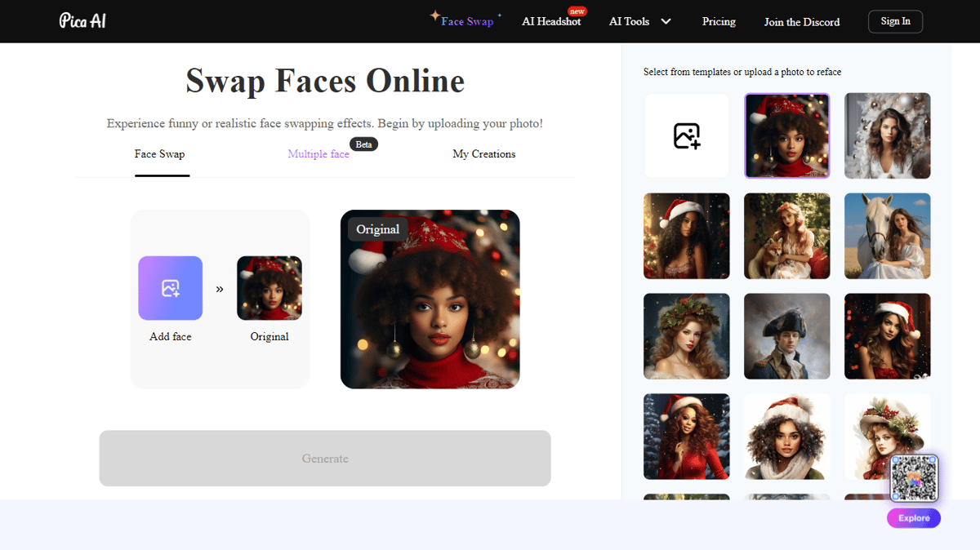Click the Pica AI logo
Image resolution: width=980 pixels, height=550 pixels.
[82, 20]
